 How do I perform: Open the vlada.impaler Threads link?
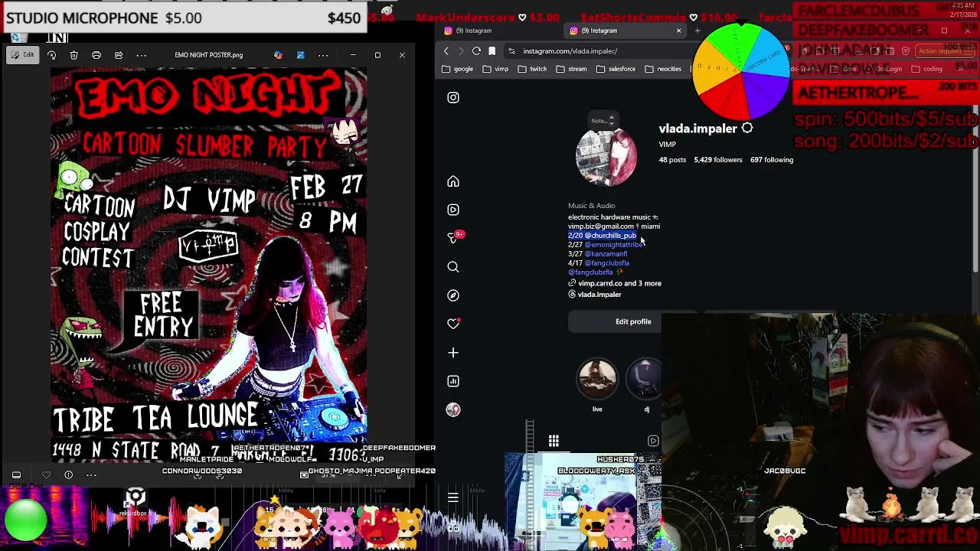tap(595, 295)
